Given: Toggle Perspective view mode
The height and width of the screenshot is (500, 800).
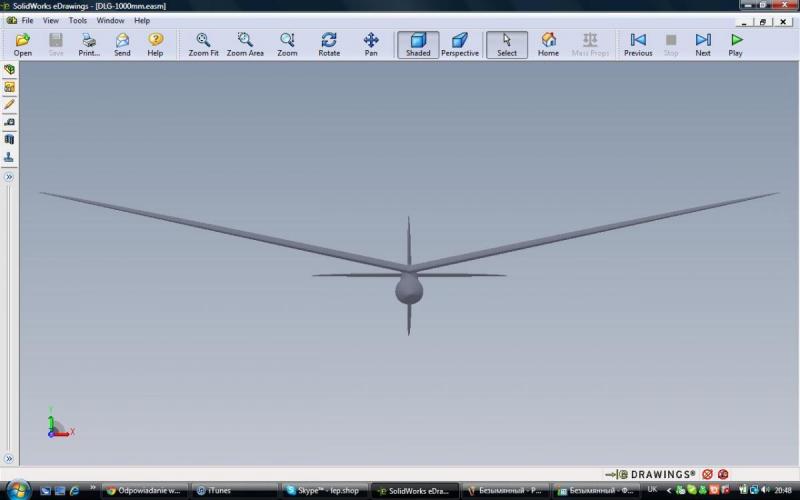Looking at the screenshot, I should [460, 44].
